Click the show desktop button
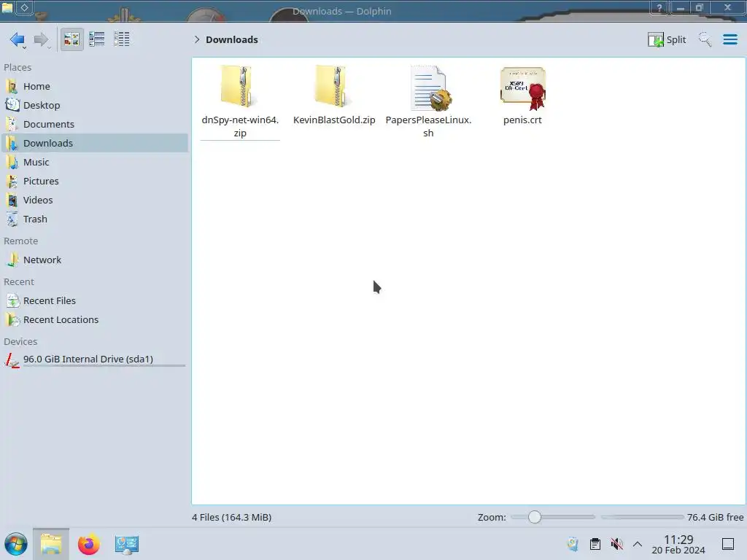 pos(728,544)
